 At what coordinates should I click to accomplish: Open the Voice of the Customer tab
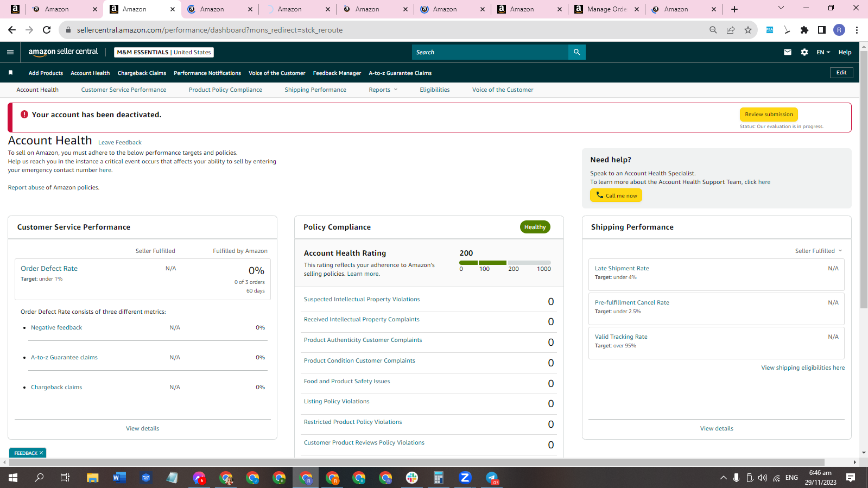tap(503, 90)
